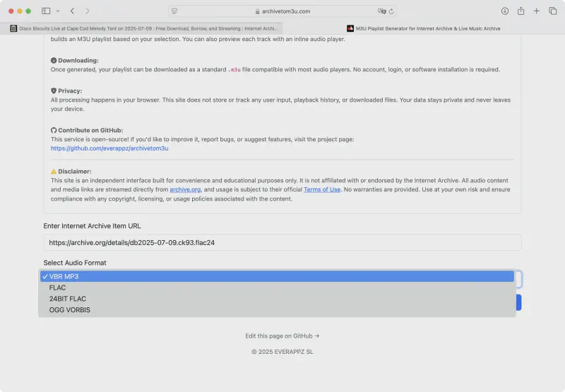Viewport: 565px width, 392px height.
Task: Open a new tab with plus icon
Action: point(537,11)
